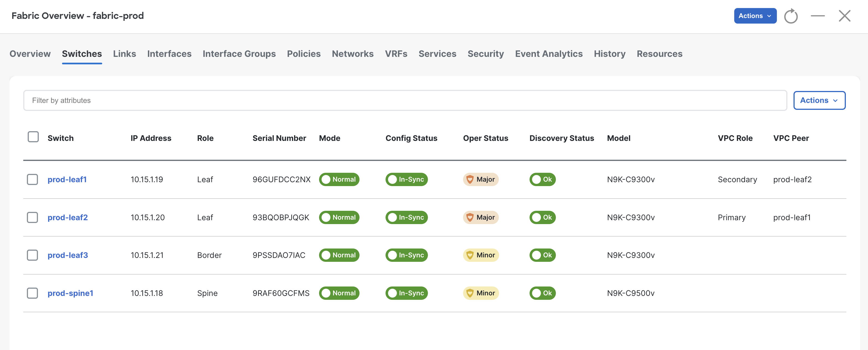Open the blue Actions dropdown in header
Screen dimensions: 868x350
(x=755, y=16)
